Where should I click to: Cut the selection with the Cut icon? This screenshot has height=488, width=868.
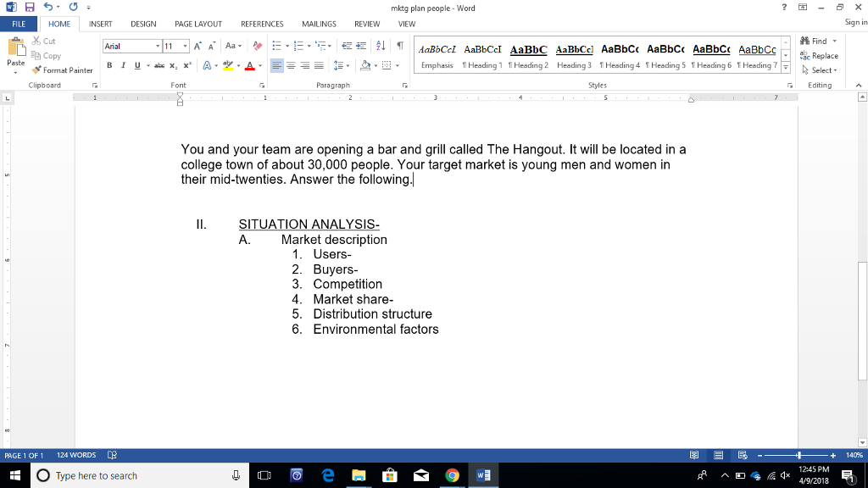tap(44, 41)
